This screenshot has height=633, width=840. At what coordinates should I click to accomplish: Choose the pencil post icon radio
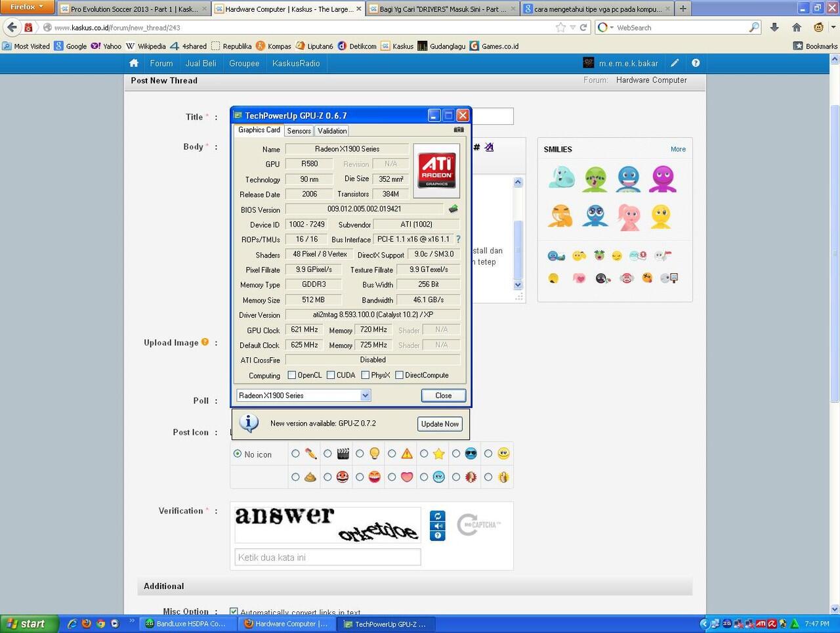295,454
